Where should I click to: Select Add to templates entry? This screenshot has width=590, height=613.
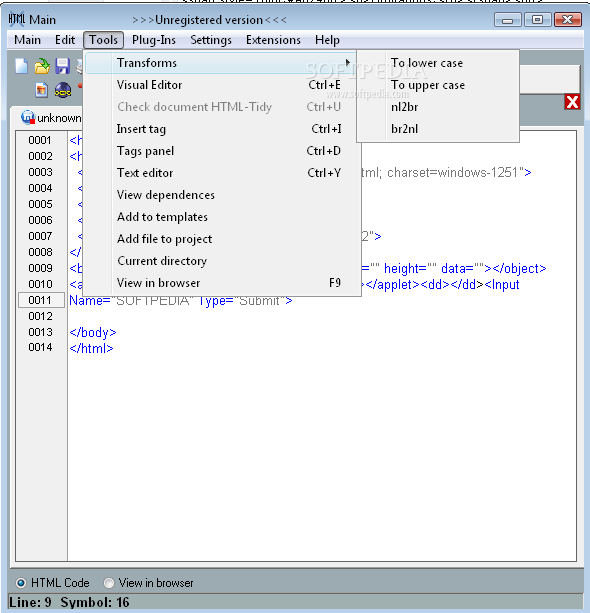pyautogui.click(x=221, y=217)
